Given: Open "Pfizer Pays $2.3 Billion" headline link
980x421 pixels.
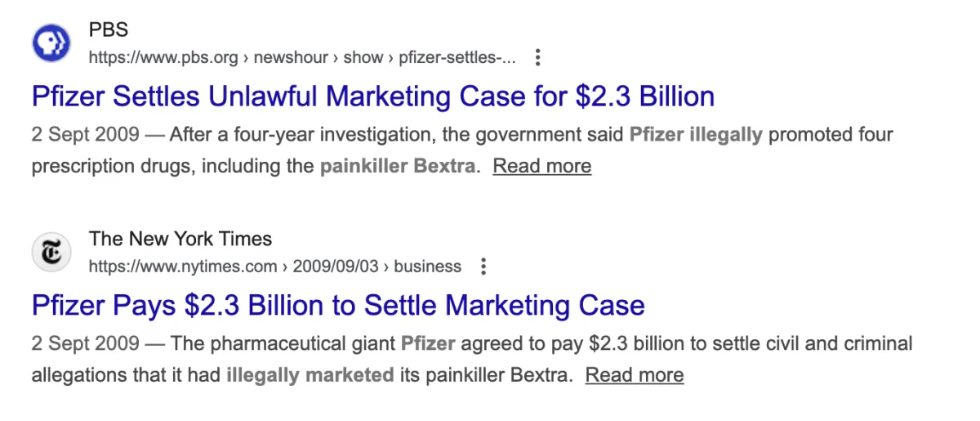Looking at the screenshot, I should point(338,306).
